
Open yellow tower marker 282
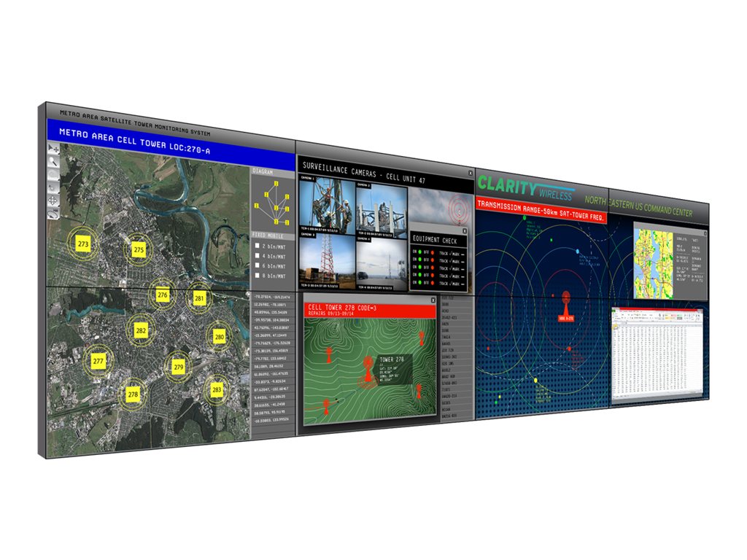pyautogui.click(x=141, y=331)
